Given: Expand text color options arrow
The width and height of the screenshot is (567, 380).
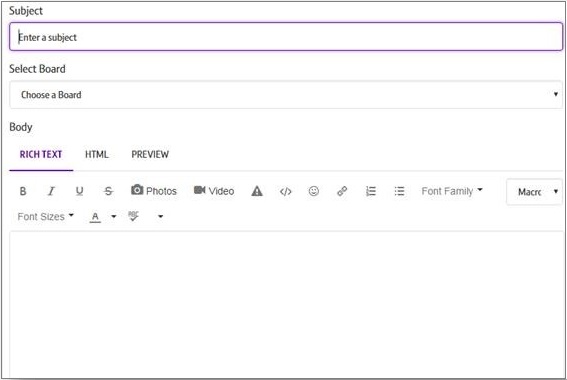Looking at the screenshot, I should (114, 217).
